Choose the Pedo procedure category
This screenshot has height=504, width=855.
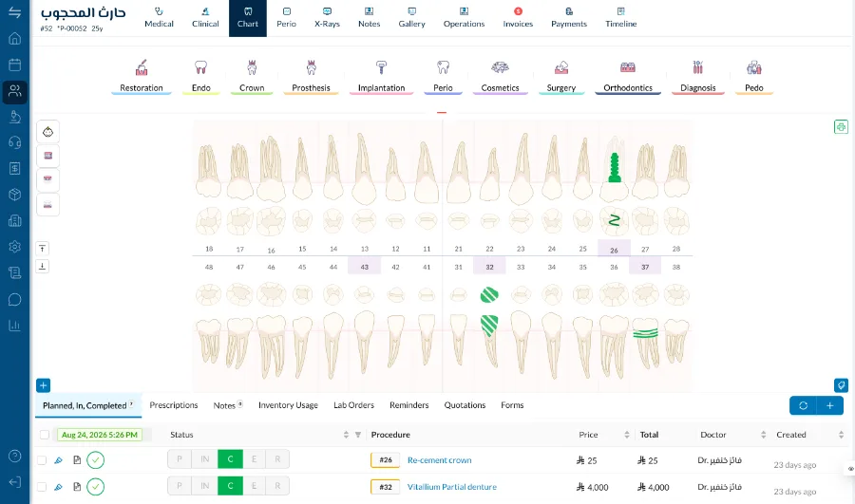tap(754, 76)
